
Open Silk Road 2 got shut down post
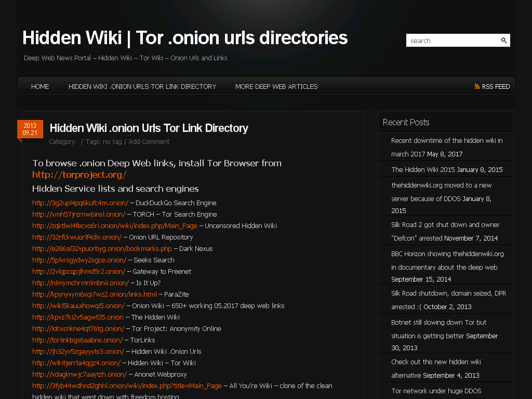(445, 231)
